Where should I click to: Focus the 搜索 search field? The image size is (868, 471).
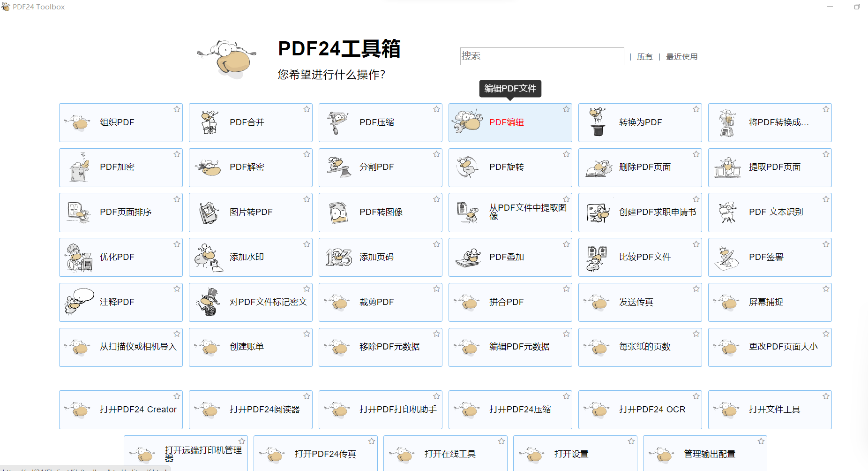click(x=542, y=56)
